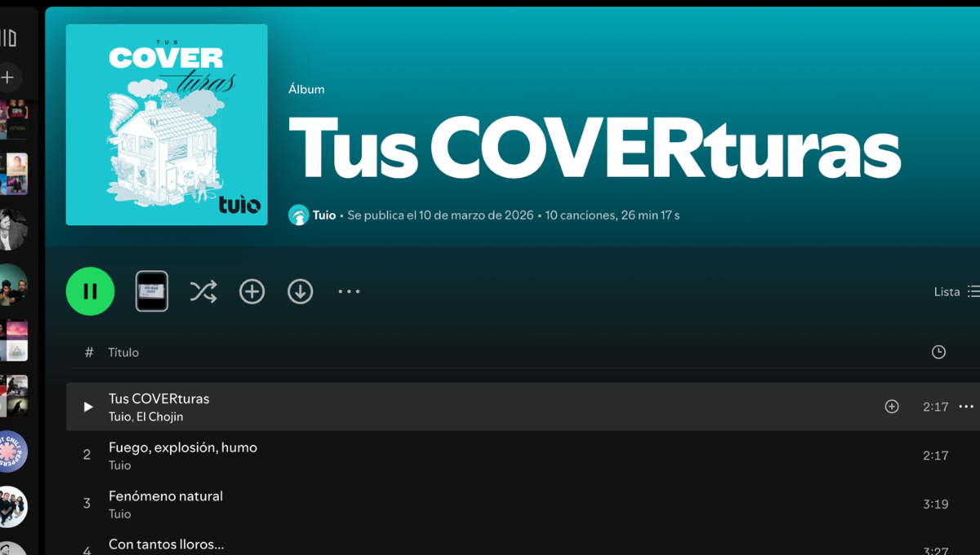Expand Your Library via the sidebar icon
Screen dimensions: 980x555
[x=8, y=38]
